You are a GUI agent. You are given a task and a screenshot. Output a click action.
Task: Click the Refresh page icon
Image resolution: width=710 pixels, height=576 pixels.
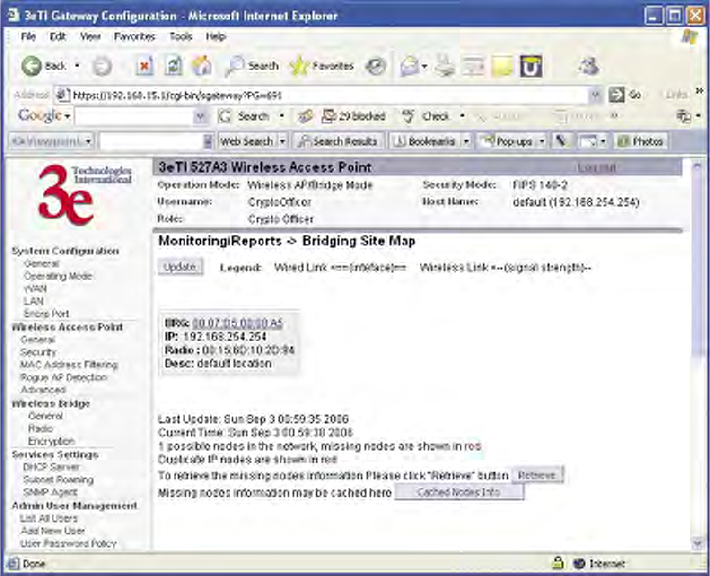tap(173, 66)
